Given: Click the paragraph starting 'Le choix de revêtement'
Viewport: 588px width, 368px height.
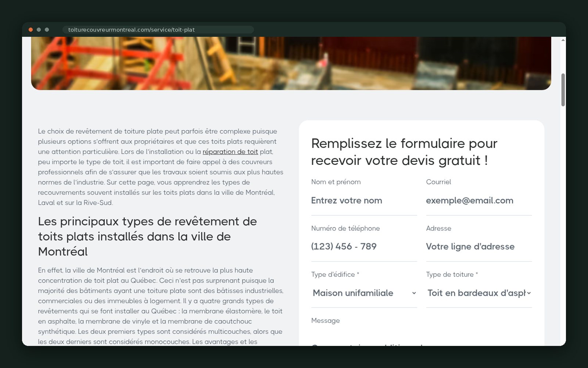Looking at the screenshot, I should tap(161, 167).
